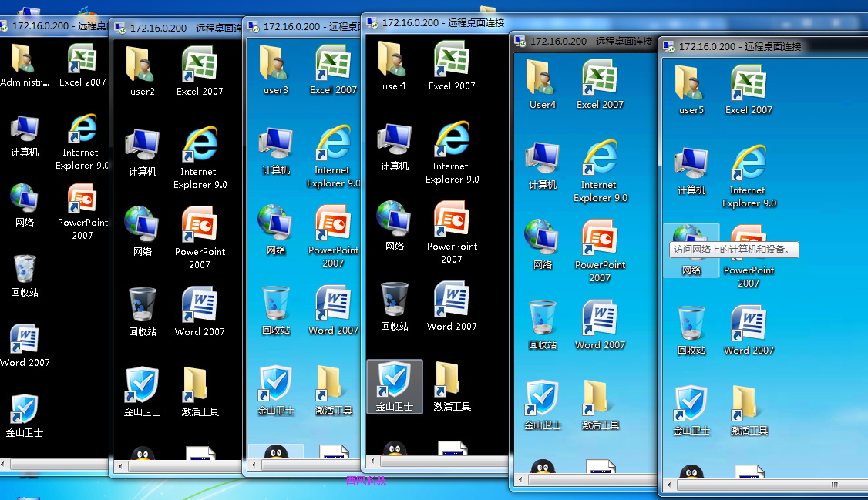The image size is (868, 500).
Task: Open 网络 in the User4 window
Action: (543, 244)
